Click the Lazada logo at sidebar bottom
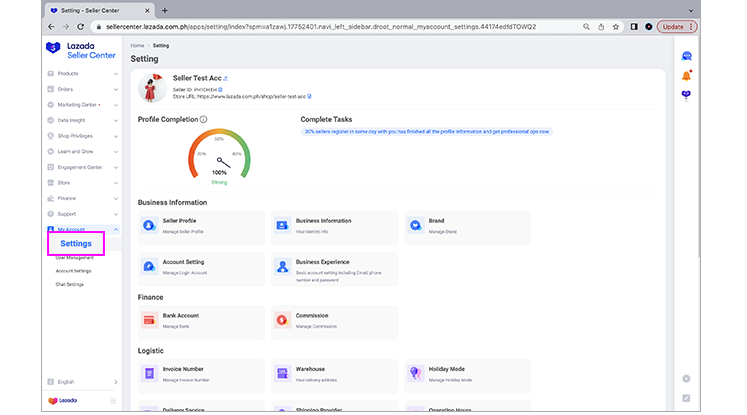The image size is (747, 415). [63, 401]
